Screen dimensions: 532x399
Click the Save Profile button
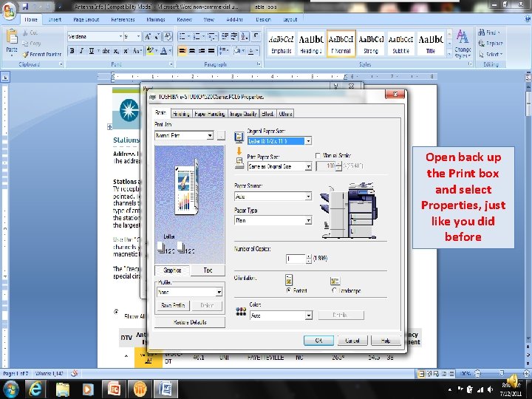coord(173,305)
